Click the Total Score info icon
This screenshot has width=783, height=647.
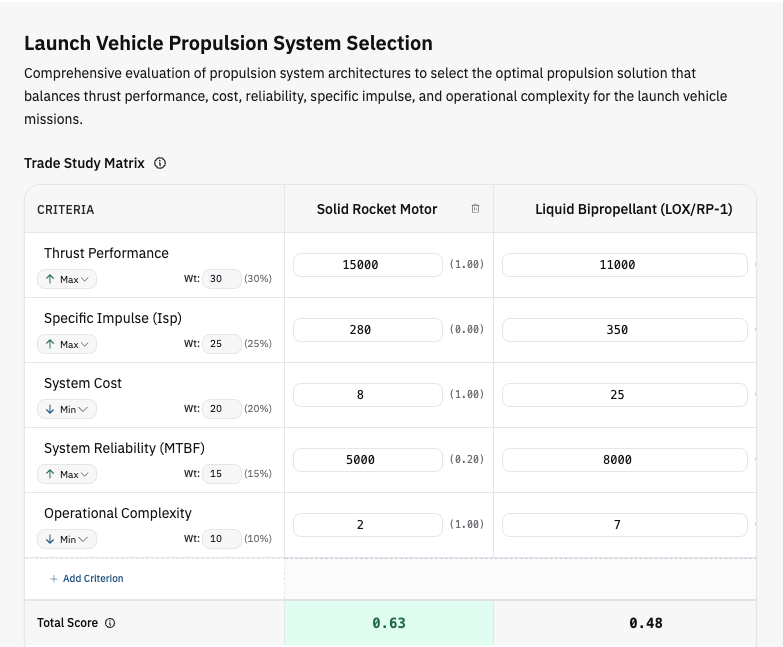click(110, 623)
